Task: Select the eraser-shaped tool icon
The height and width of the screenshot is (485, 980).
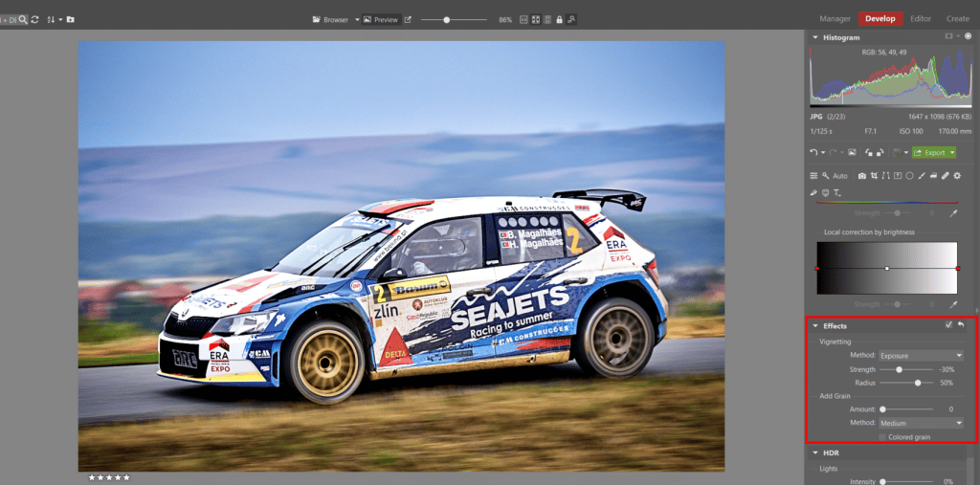Action: pos(813,192)
